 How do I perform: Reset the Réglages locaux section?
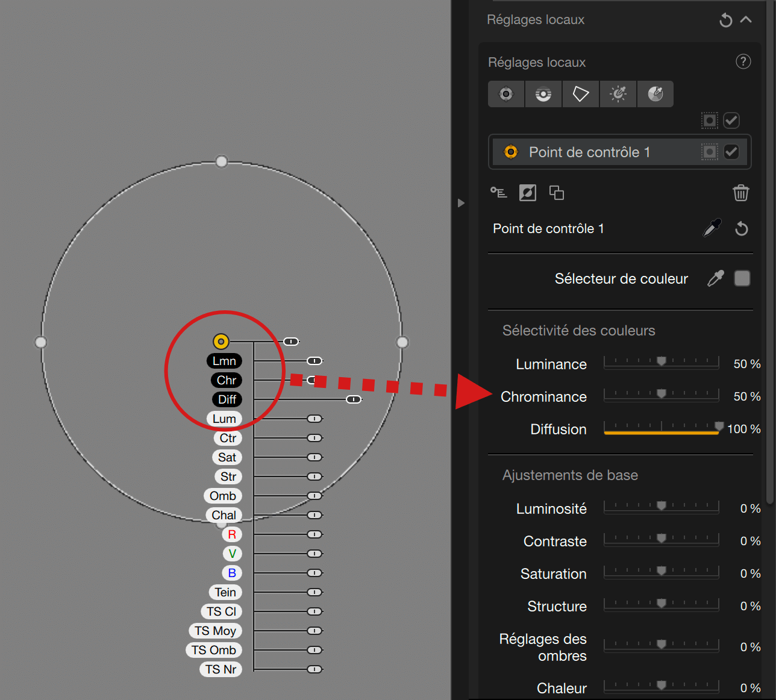[x=726, y=20]
